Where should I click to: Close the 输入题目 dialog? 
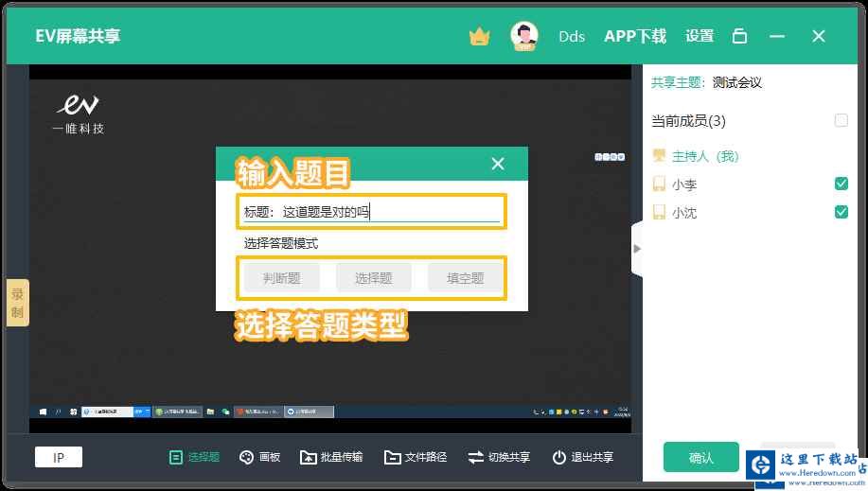pyautogui.click(x=498, y=164)
